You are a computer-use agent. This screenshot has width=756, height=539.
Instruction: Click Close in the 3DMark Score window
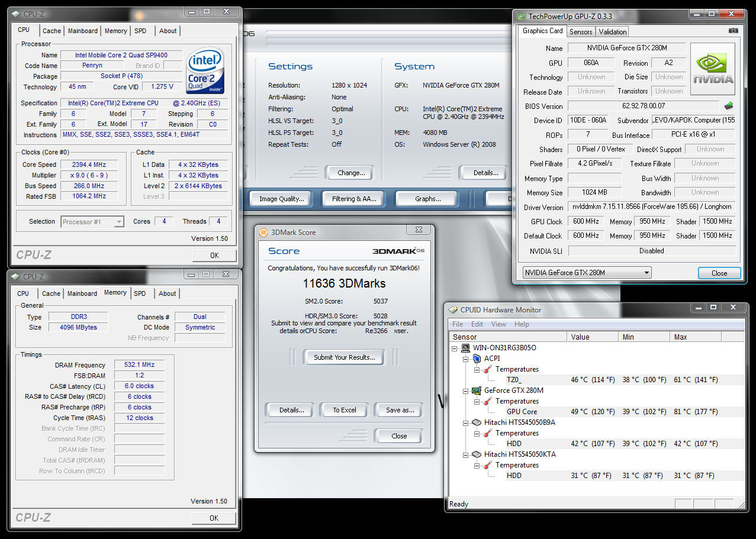pyautogui.click(x=399, y=436)
